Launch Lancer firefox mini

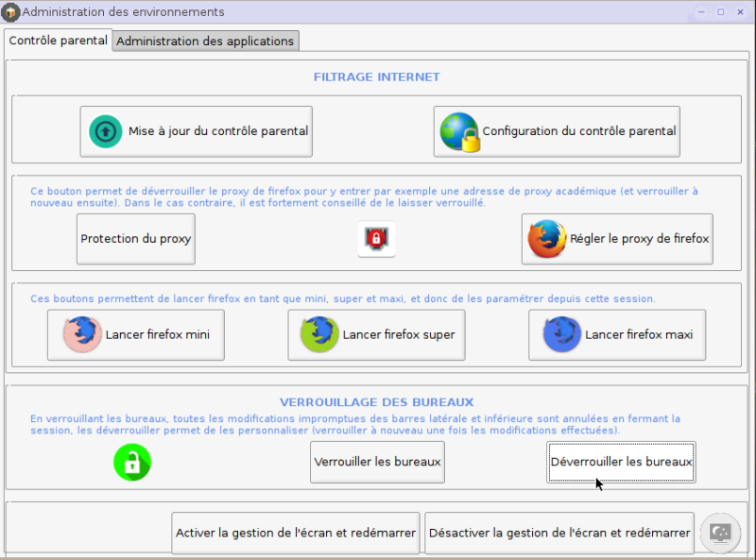[x=136, y=334]
